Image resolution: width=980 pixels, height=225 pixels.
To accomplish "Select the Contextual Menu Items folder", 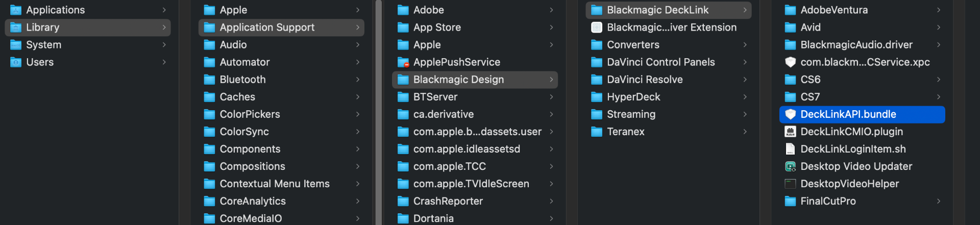I will [274, 184].
